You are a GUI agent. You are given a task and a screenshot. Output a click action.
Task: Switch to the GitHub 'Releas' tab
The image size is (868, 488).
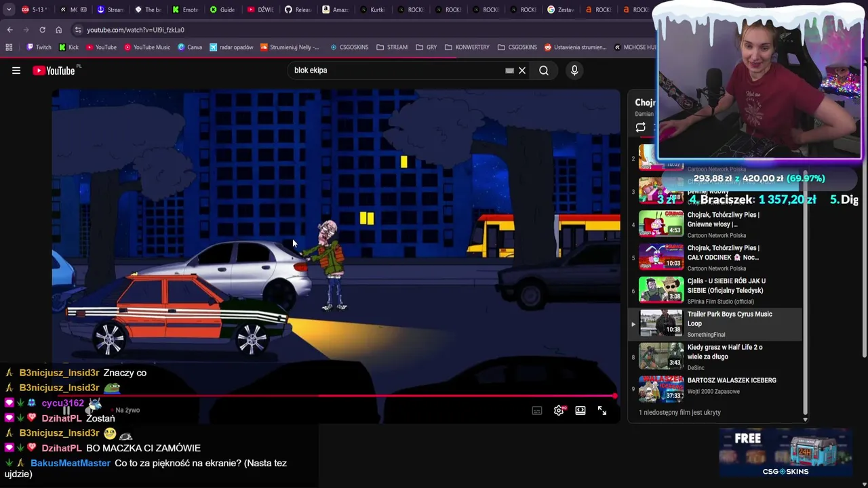(298, 9)
